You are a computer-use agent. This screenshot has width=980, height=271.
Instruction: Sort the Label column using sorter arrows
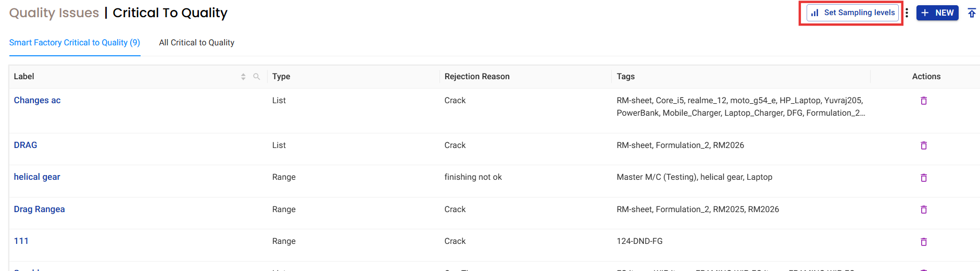click(x=243, y=77)
